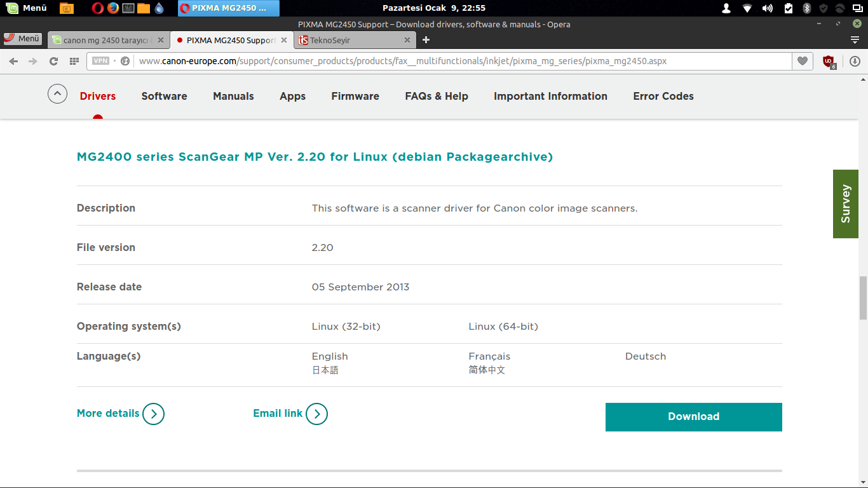Close the canon mg 2450 tarayıcı tab
This screenshot has width=868, height=488.
[161, 40]
